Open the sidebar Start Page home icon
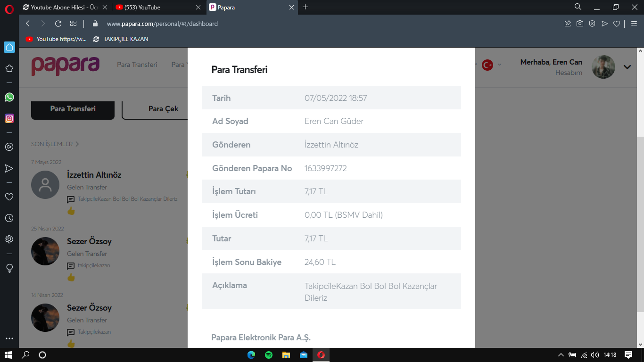The image size is (644, 362). [x=9, y=47]
